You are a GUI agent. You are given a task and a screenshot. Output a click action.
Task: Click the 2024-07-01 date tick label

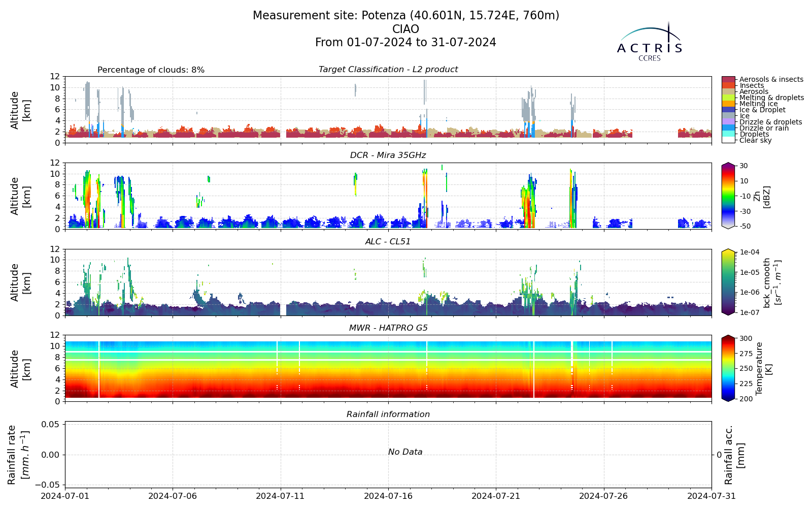(x=65, y=496)
